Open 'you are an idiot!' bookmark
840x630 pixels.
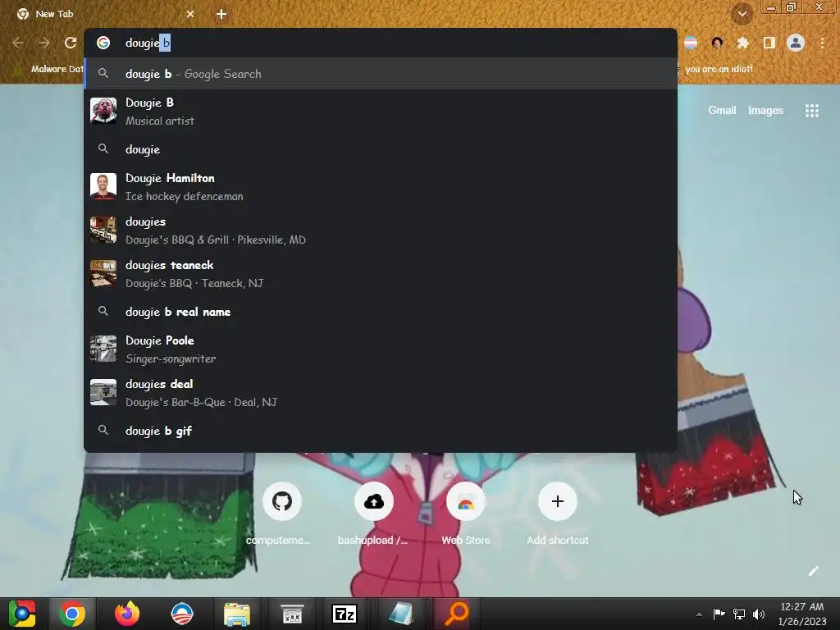coord(719,69)
